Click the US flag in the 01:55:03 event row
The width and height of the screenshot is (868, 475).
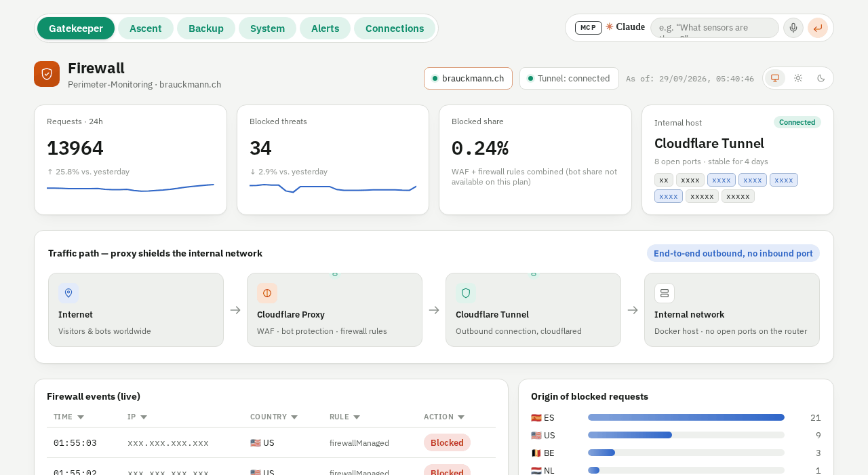[x=256, y=443]
